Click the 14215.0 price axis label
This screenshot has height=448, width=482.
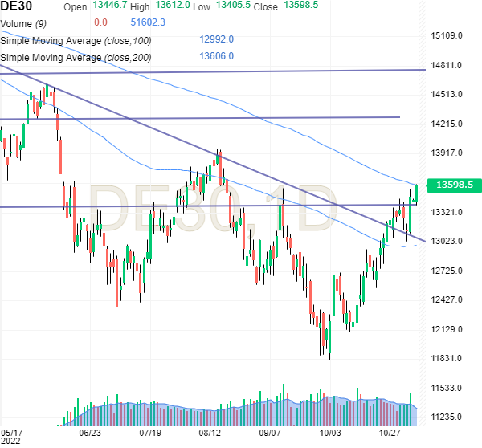[x=449, y=124]
